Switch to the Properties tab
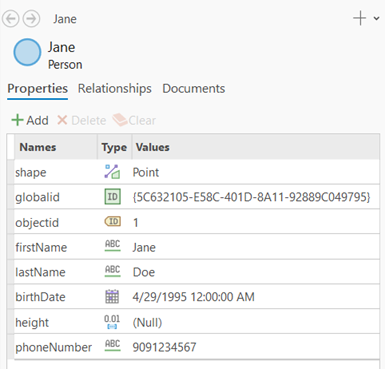 pyautogui.click(x=37, y=89)
